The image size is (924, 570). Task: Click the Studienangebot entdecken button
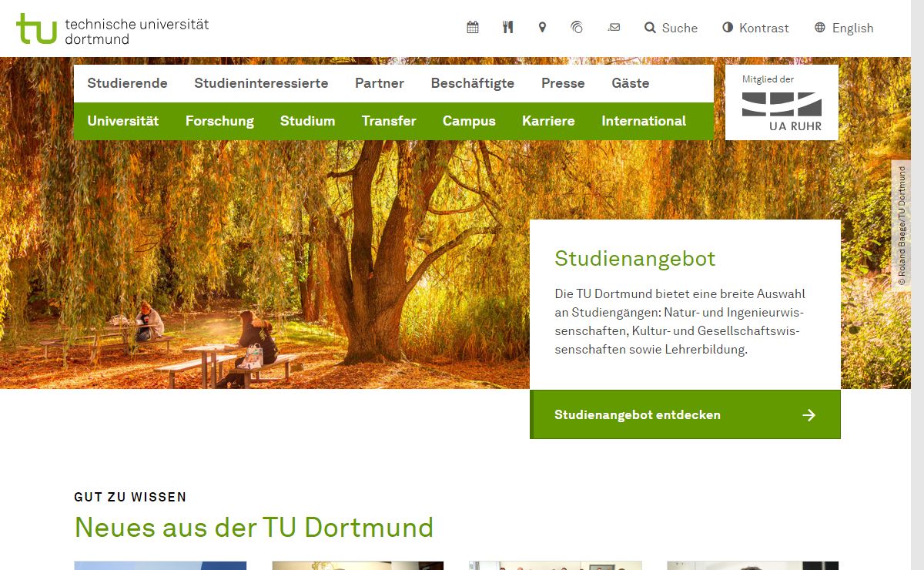685,414
